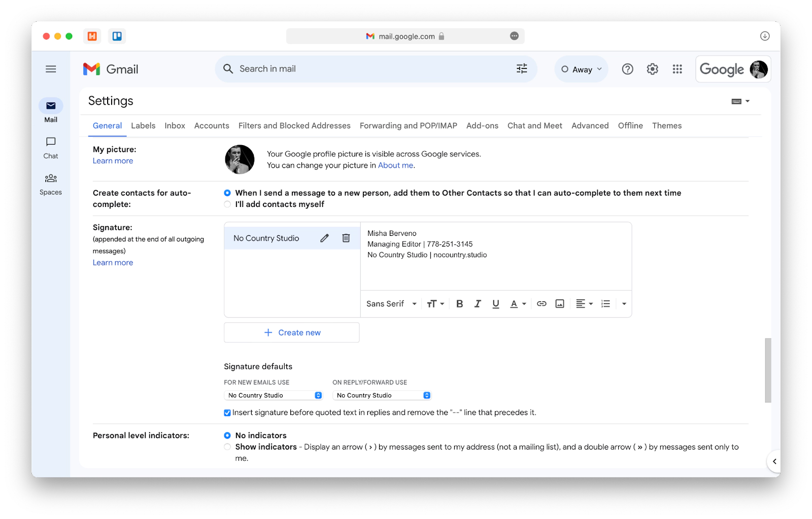The image size is (812, 519).
Task: Insert an image into the signature
Action: tap(560, 303)
